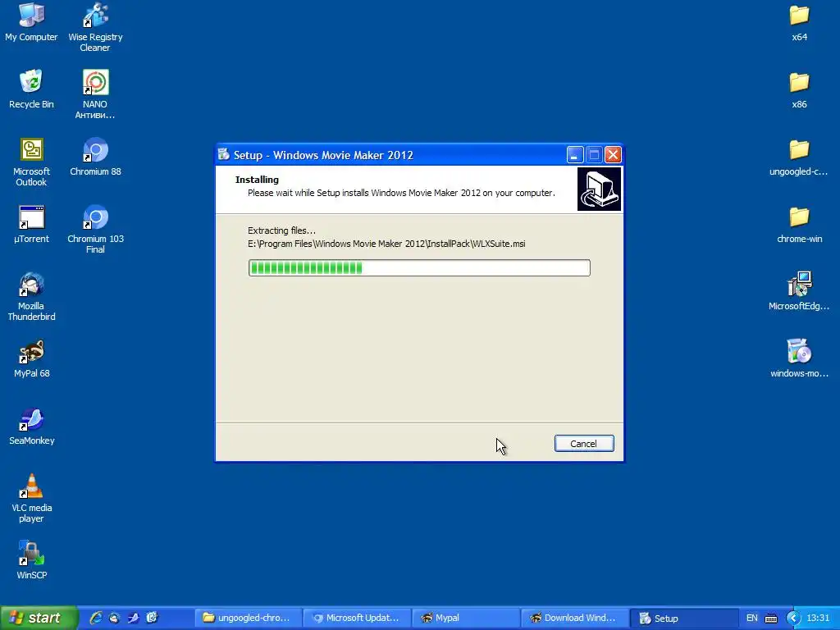Click the Setup window title bar icon
Screen dimensions: 840x630
[224, 155]
